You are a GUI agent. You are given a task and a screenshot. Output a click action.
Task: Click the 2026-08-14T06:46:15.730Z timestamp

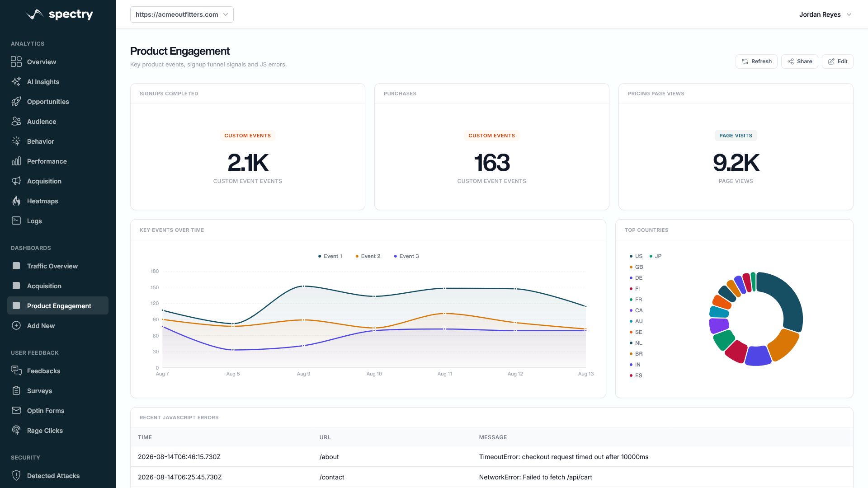pos(179,457)
